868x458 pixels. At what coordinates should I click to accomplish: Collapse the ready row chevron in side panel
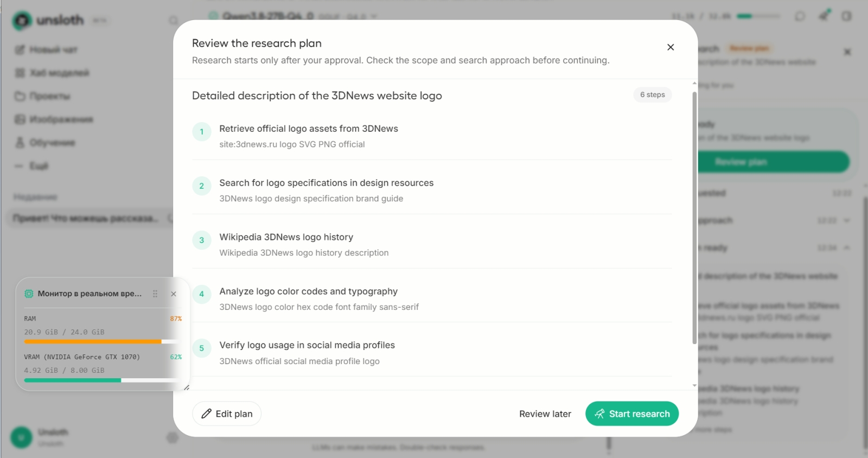click(x=847, y=247)
